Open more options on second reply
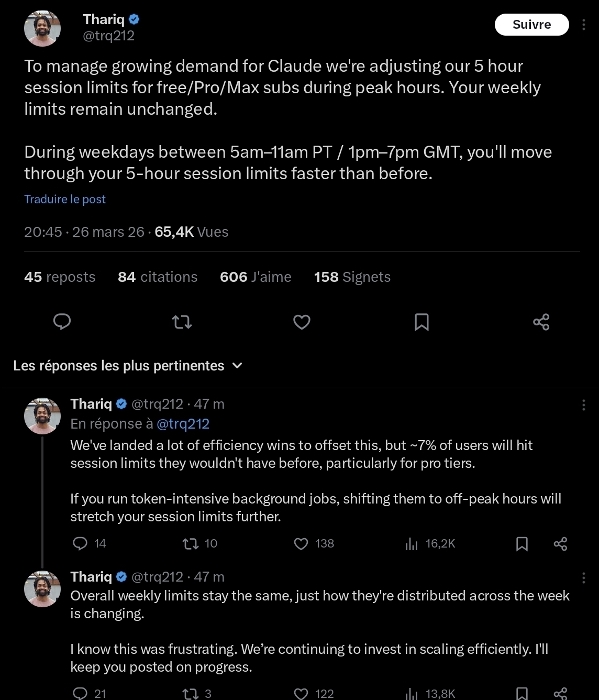This screenshot has height=700, width=599. 584,578
